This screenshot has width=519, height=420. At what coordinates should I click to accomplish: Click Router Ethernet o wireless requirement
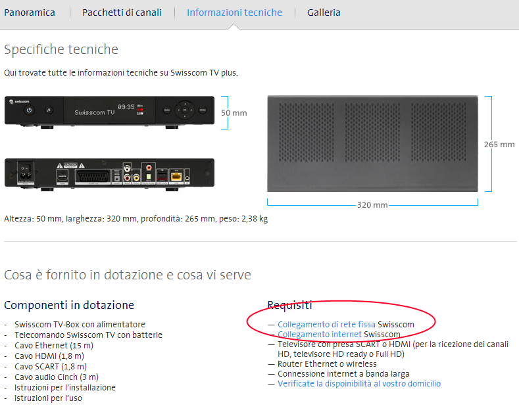[x=327, y=364]
